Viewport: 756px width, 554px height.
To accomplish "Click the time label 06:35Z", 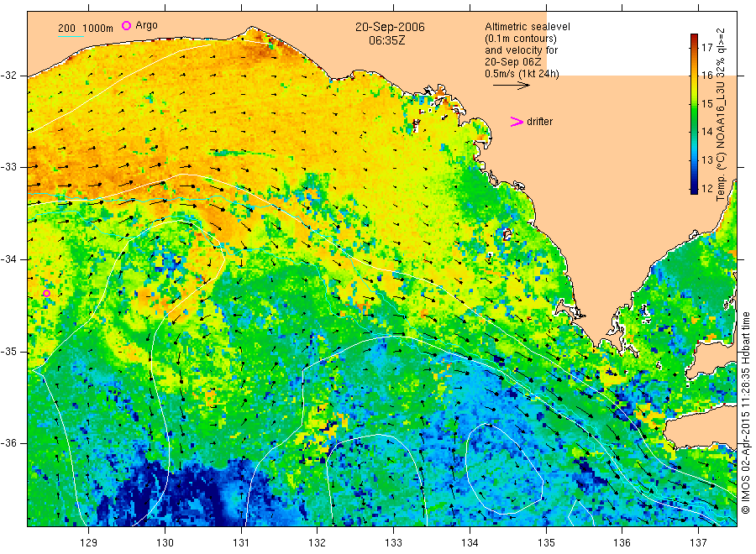I will [x=386, y=40].
